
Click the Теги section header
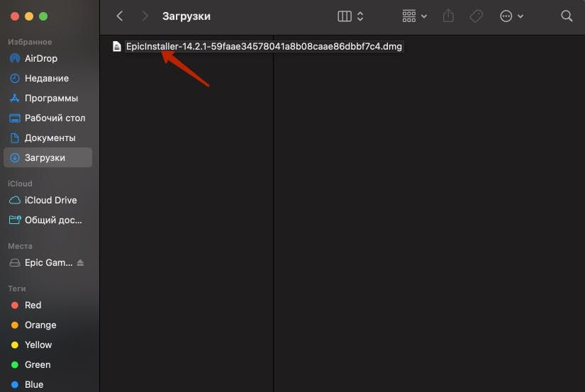point(17,289)
